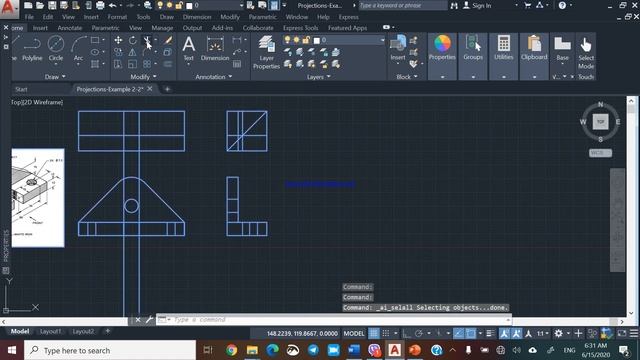This screenshot has height=360, width=640.
Task: Expand the Modify panel
Action: point(143,77)
